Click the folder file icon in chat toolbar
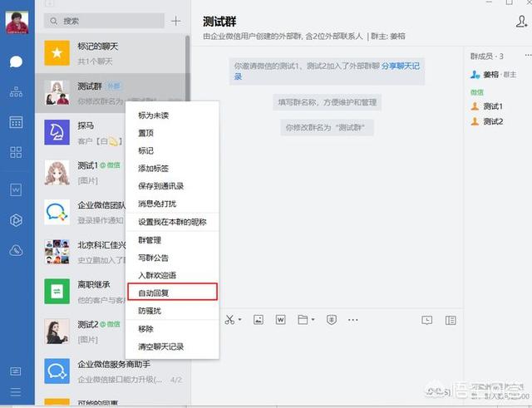This screenshot has height=408, width=532. (x=303, y=319)
